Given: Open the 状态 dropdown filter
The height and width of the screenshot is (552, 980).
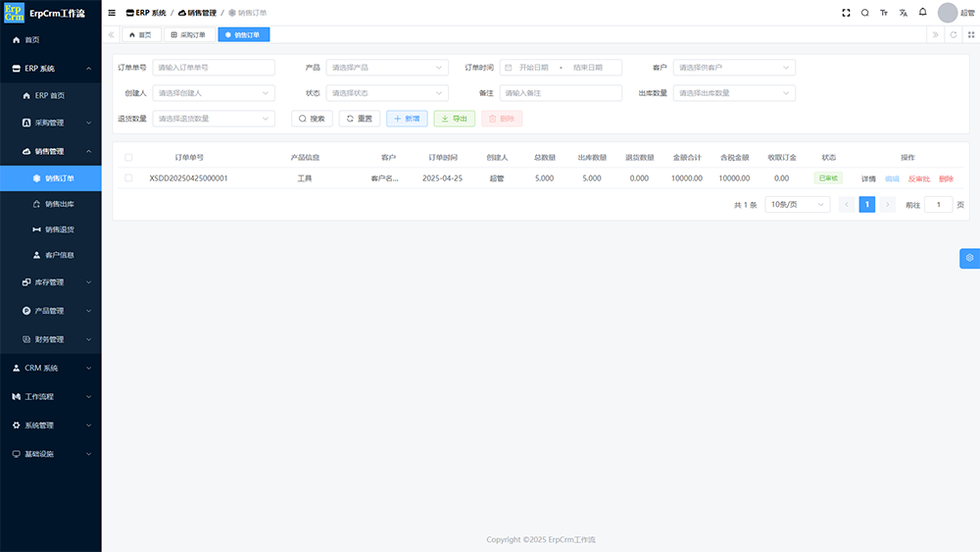Looking at the screenshot, I should 387,93.
